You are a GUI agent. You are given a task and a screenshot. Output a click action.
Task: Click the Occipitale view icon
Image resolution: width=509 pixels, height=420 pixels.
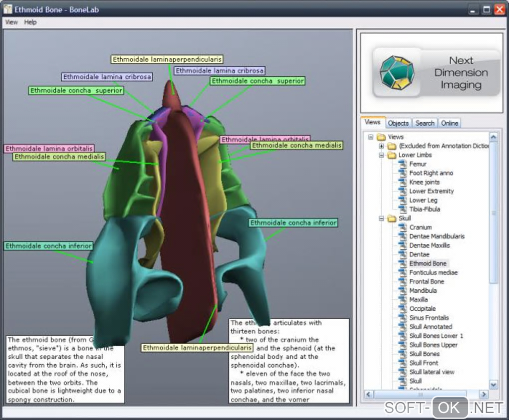tap(403, 309)
